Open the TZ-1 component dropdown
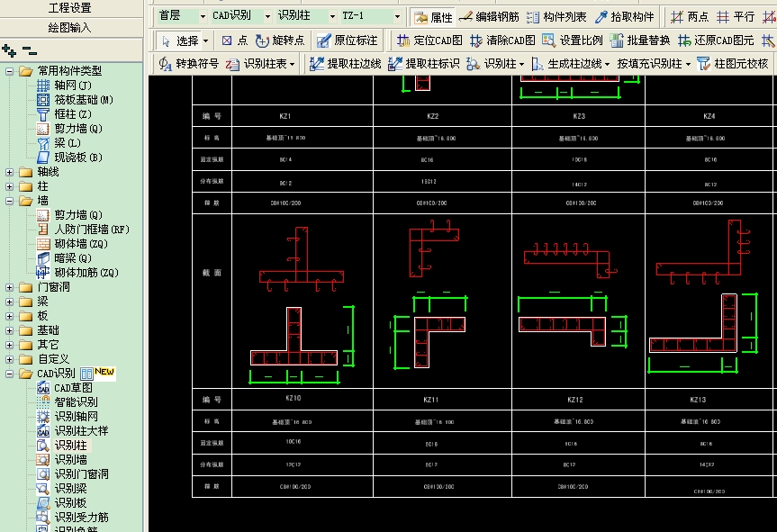The width and height of the screenshot is (777, 532). click(397, 16)
